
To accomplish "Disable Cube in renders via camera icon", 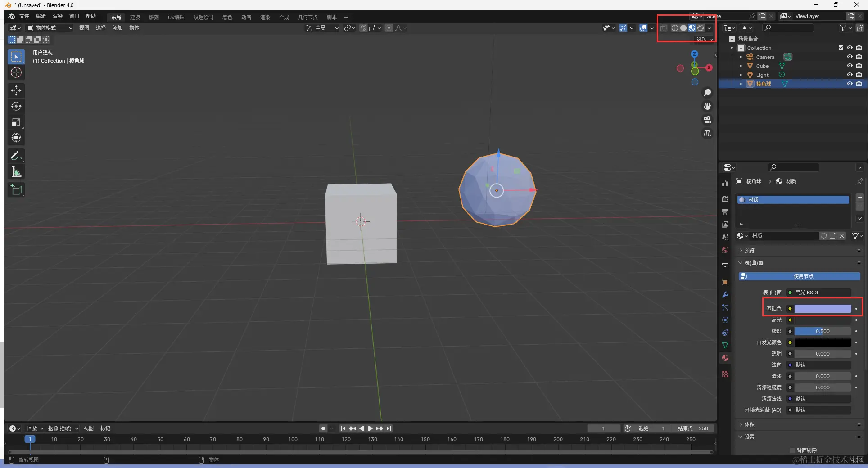I will (x=859, y=66).
